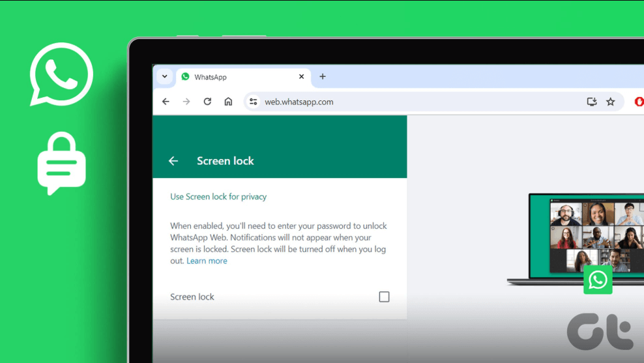Screen dimensions: 644x363
Task: Select the WhatsApp browser tab
Action: click(244, 77)
